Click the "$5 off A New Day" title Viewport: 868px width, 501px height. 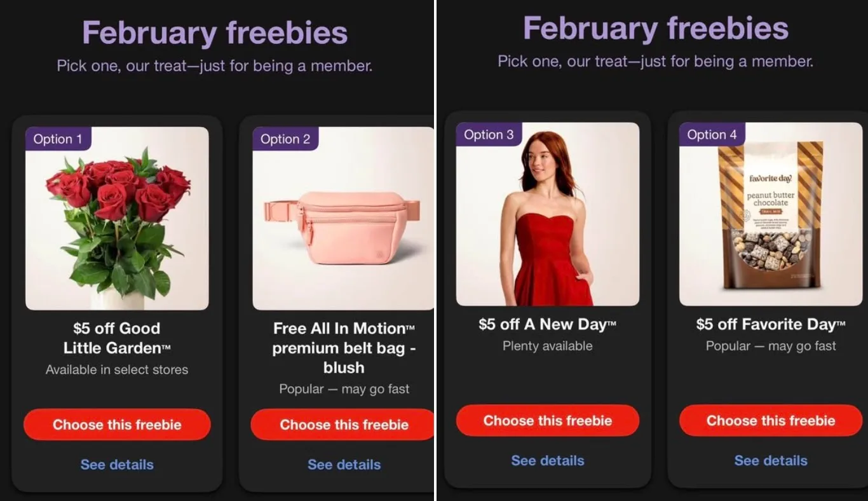pyautogui.click(x=548, y=324)
